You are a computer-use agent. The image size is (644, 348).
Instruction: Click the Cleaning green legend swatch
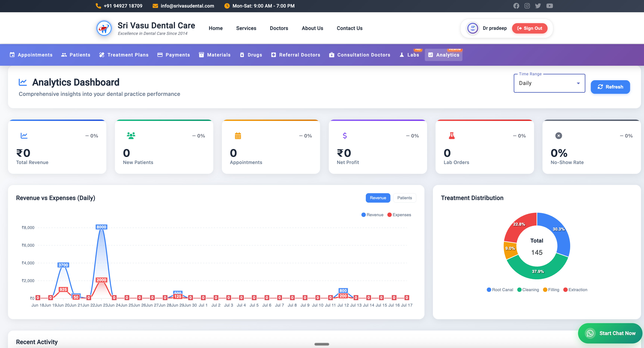[519, 290]
